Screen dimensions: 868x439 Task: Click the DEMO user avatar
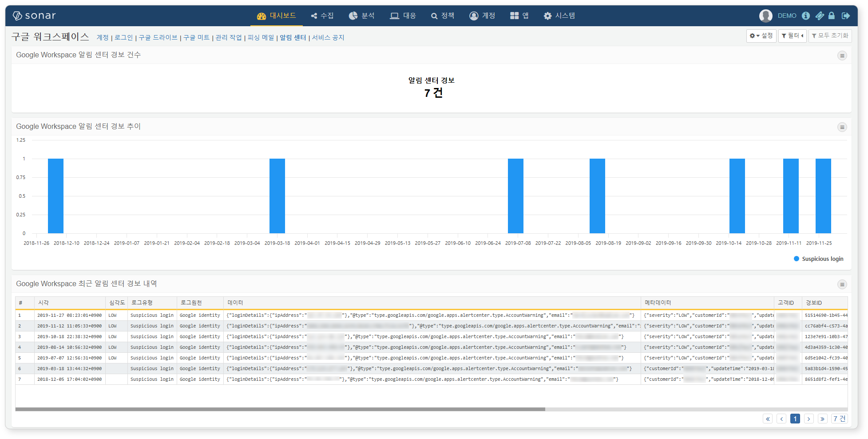[x=765, y=16]
